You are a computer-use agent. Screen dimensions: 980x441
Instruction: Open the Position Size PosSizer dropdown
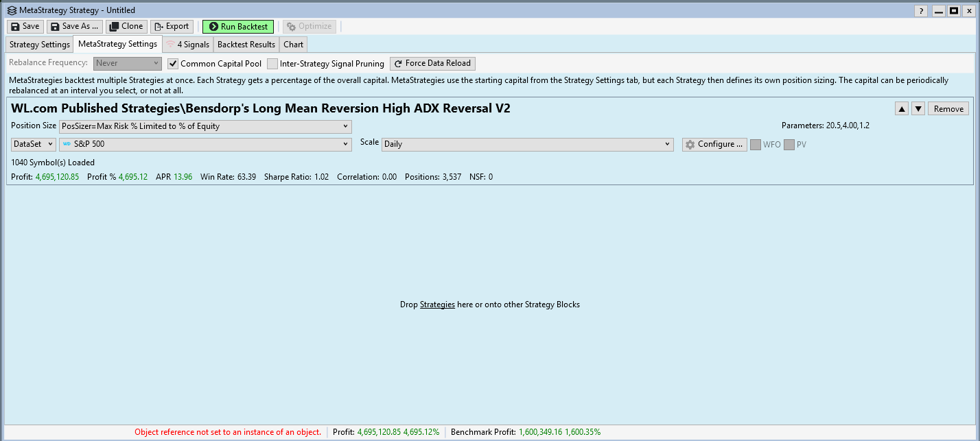[x=205, y=126]
